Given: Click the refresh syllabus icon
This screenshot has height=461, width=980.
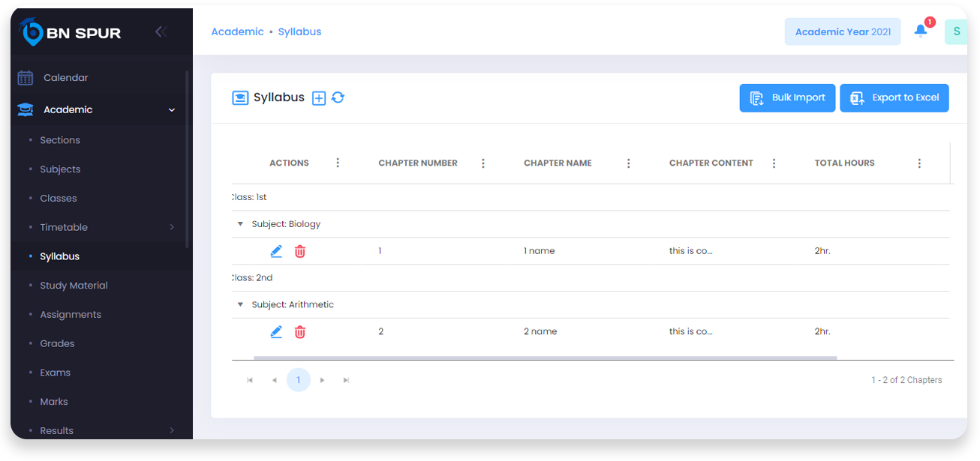Looking at the screenshot, I should (x=338, y=97).
